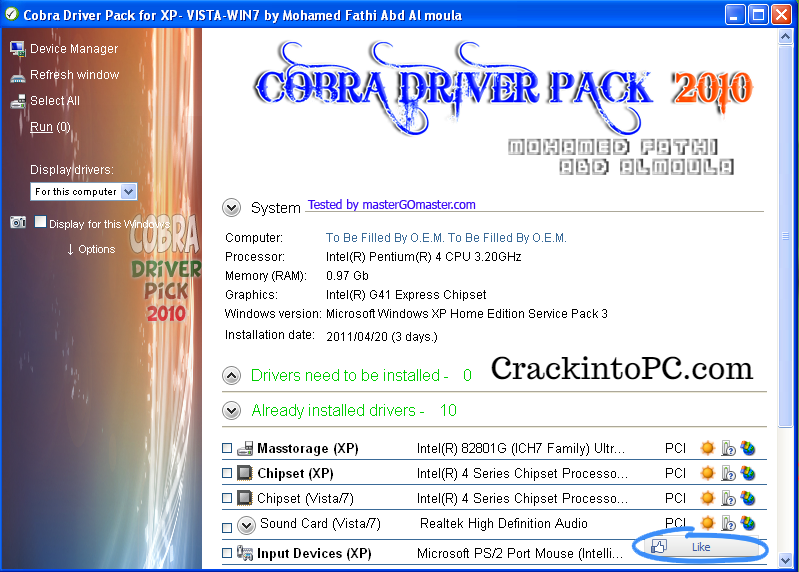799x572 pixels.
Task: Expand Drivers need to be installed section
Action: click(x=231, y=376)
